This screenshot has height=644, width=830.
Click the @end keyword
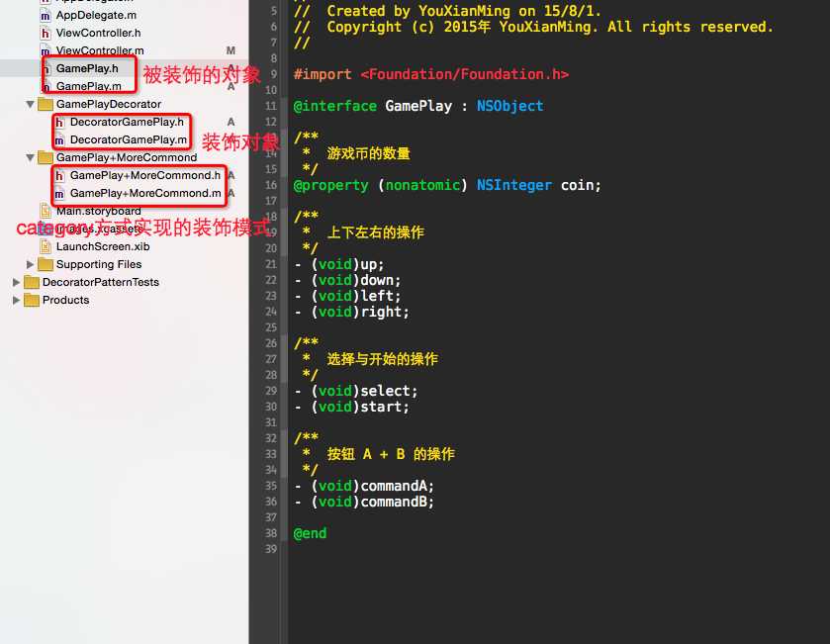click(310, 533)
